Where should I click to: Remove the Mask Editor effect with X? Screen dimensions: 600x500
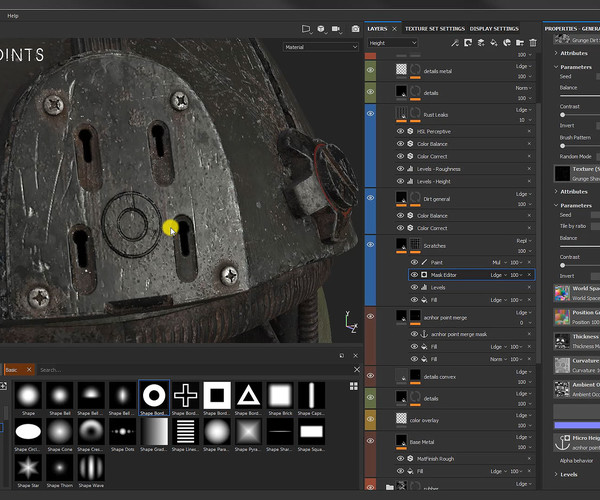(x=529, y=275)
